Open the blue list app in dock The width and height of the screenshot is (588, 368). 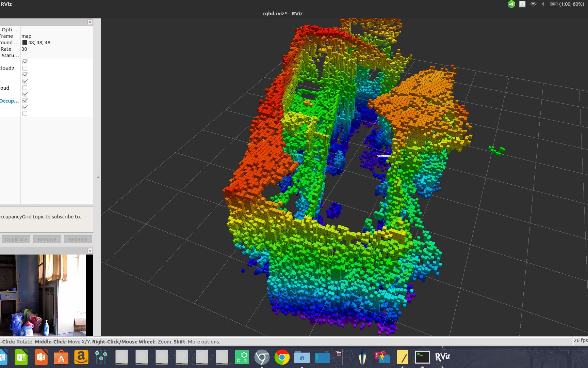click(322, 357)
